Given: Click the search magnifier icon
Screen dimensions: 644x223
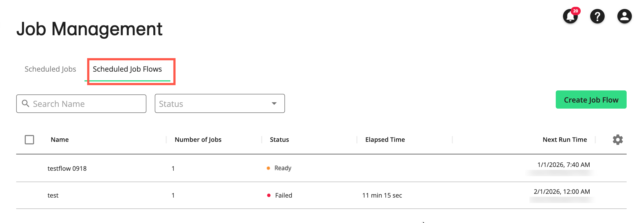Looking at the screenshot, I should 26,103.
